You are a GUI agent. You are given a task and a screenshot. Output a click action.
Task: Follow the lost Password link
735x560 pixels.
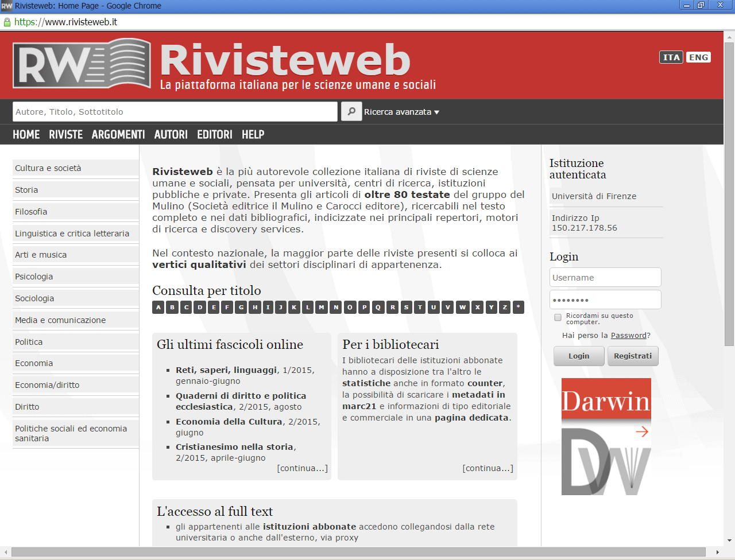pos(629,336)
